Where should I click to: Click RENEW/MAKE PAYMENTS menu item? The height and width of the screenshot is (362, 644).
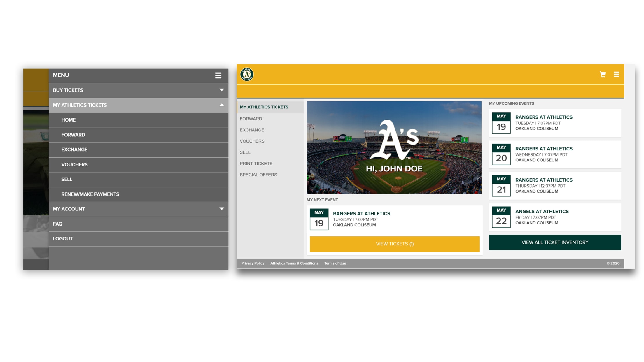click(x=139, y=194)
